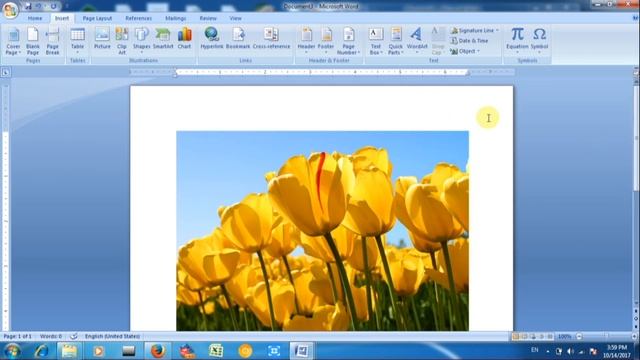Open the Footer dropdown
This screenshot has width=640, height=360.
[326, 41]
